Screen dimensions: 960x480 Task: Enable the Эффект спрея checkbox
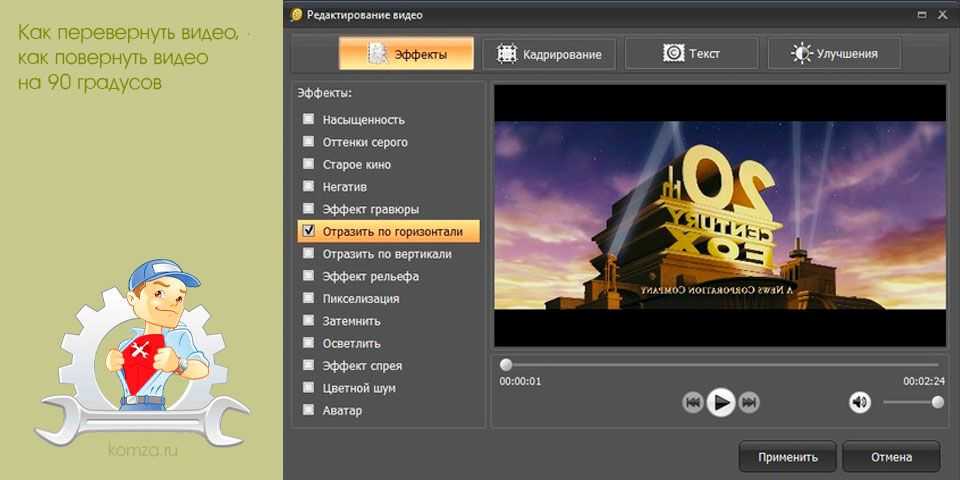coord(309,365)
